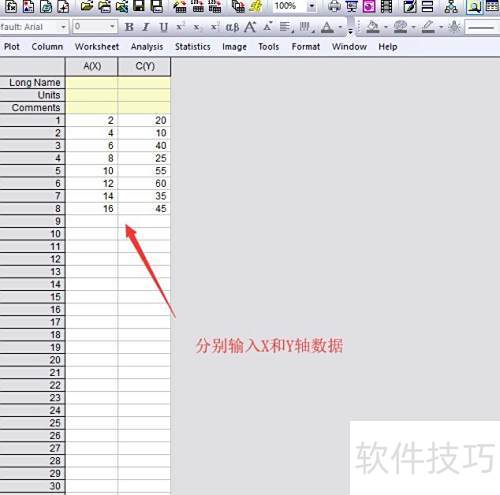Image resolution: width=500 pixels, height=495 pixels.
Task: Open the Worksheet menu
Action: click(x=97, y=47)
